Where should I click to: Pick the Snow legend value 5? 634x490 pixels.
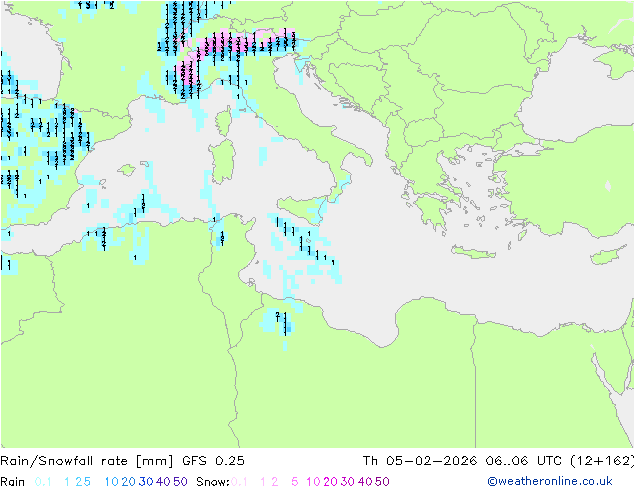coord(295,482)
